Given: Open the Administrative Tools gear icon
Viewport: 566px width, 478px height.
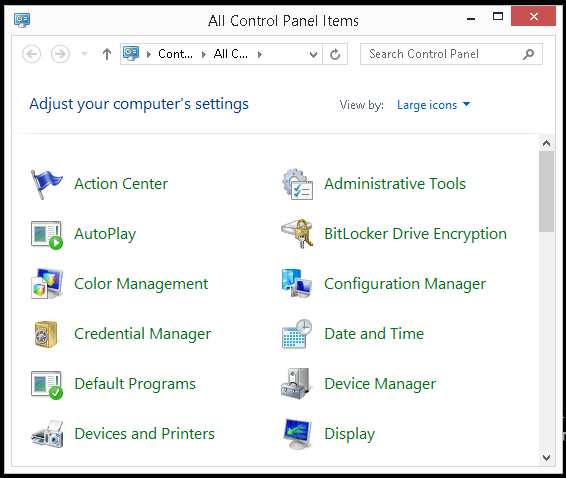Looking at the screenshot, I should click(297, 184).
